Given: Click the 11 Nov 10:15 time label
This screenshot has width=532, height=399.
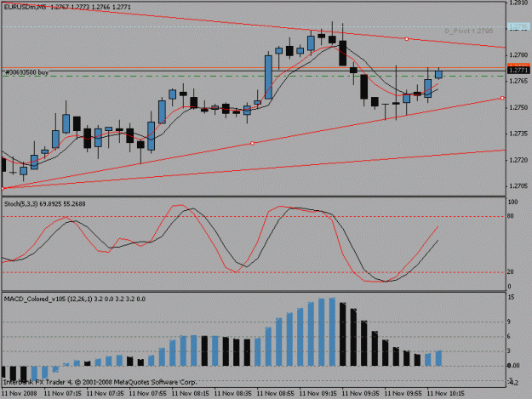Looking at the screenshot, I should (446, 394).
